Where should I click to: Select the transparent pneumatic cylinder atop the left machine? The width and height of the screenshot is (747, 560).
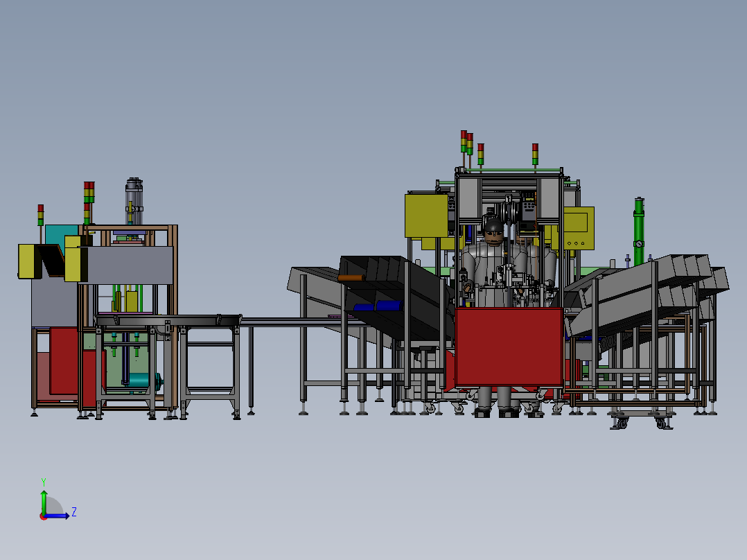point(134,201)
